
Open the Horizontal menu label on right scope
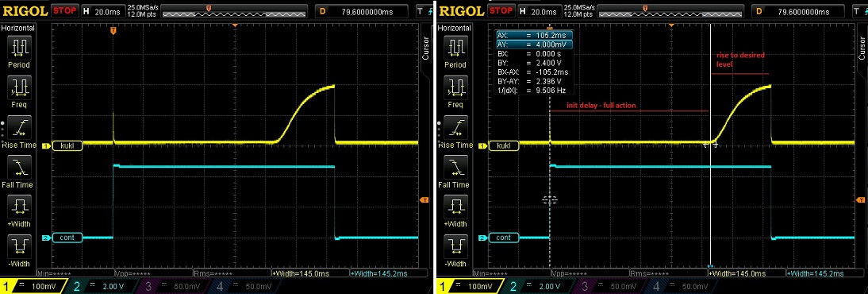455,28
